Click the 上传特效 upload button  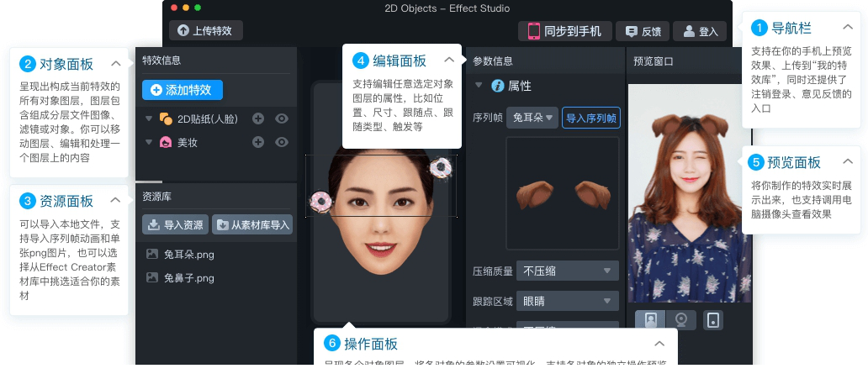(206, 31)
